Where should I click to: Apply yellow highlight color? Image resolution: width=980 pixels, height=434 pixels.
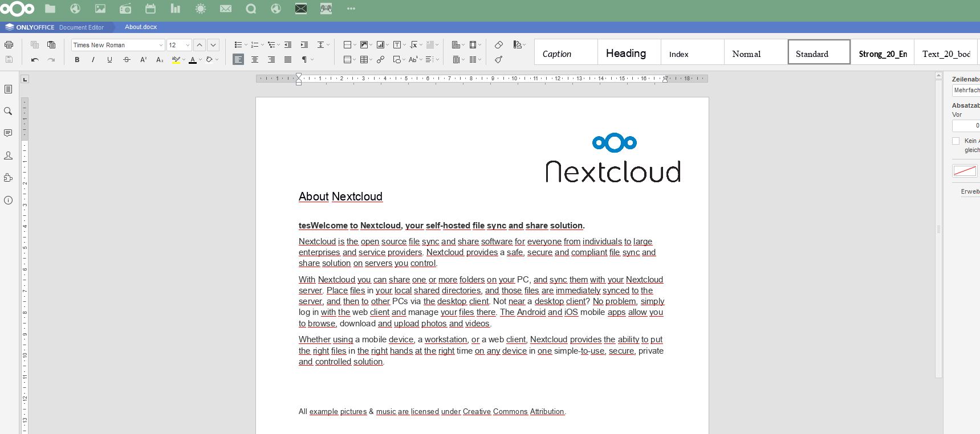pyautogui.click(x=176, y=59)
